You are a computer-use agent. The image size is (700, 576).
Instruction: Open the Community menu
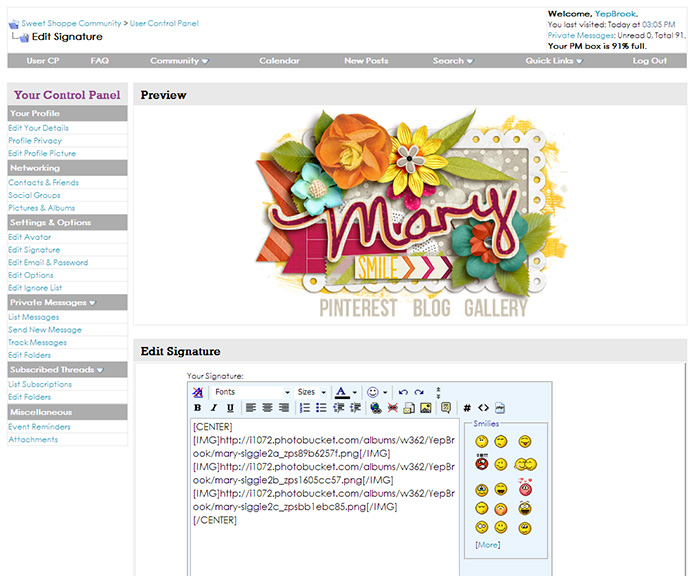(x=179, y=61)
